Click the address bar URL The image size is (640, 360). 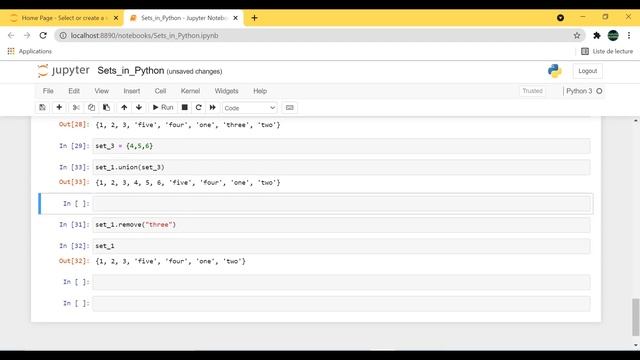pos(144,36)
